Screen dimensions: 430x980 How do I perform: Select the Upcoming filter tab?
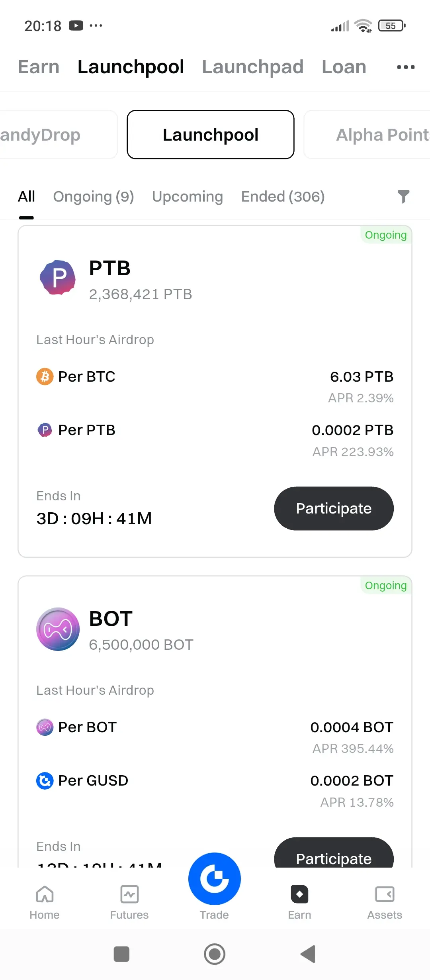(188, 196)
